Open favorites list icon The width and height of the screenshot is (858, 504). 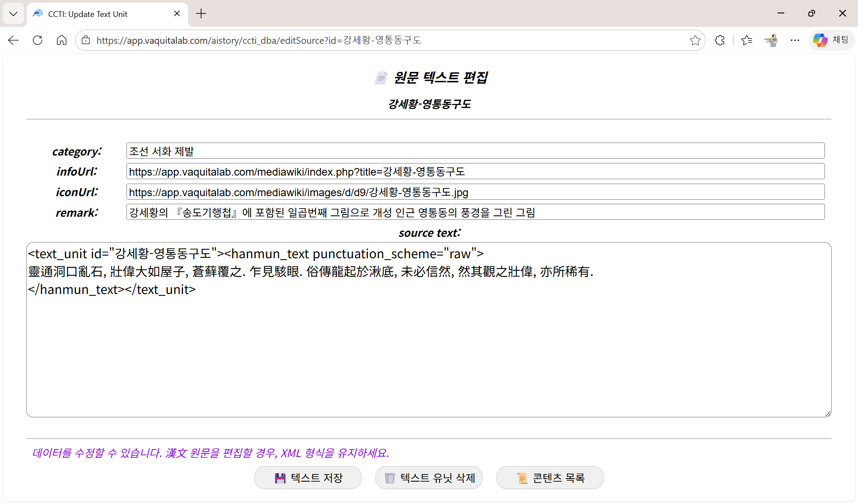click(746, 40)
